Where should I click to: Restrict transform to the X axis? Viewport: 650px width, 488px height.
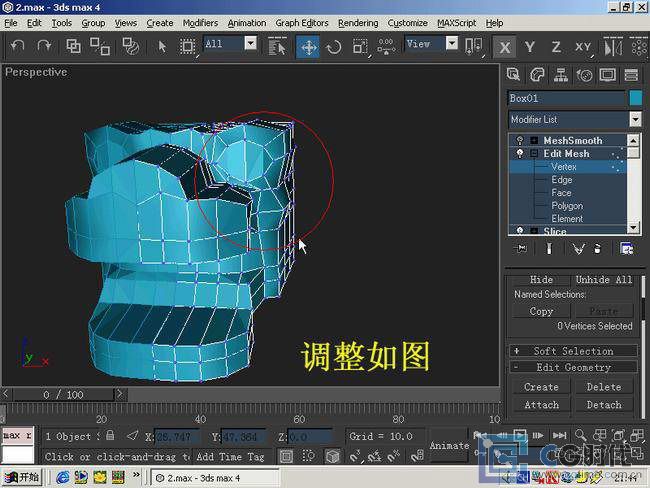pos(504,47)
